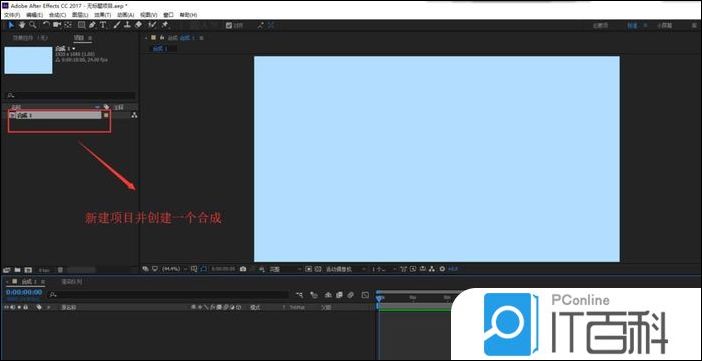Toggle the Snapping checkbox in toolbar
This screenshot has height=361, width=702.
(x=229, y=26)
